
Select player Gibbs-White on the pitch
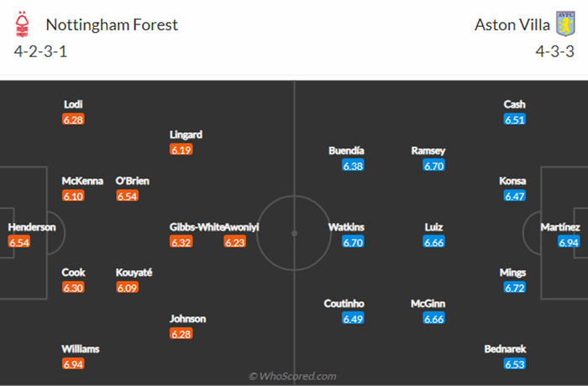pos(197,227)
